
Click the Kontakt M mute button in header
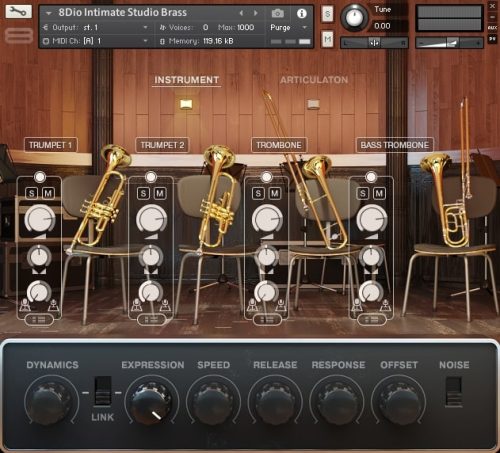[327, 39]
